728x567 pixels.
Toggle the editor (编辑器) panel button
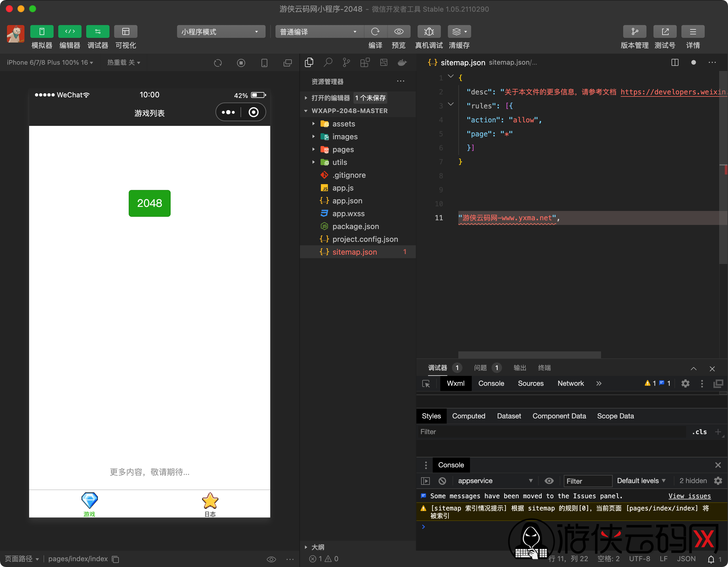pos(70,32)
